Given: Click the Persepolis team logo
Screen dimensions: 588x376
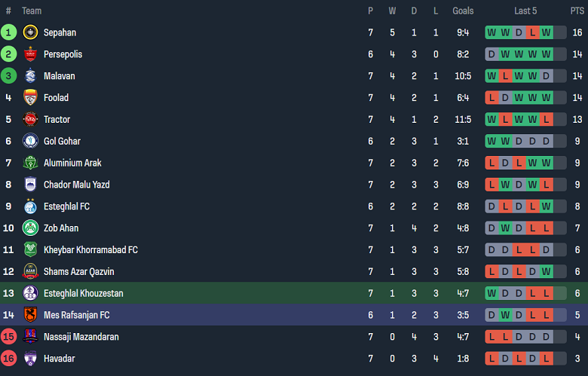Looking at the screenshot, I should tap(30, 54).
